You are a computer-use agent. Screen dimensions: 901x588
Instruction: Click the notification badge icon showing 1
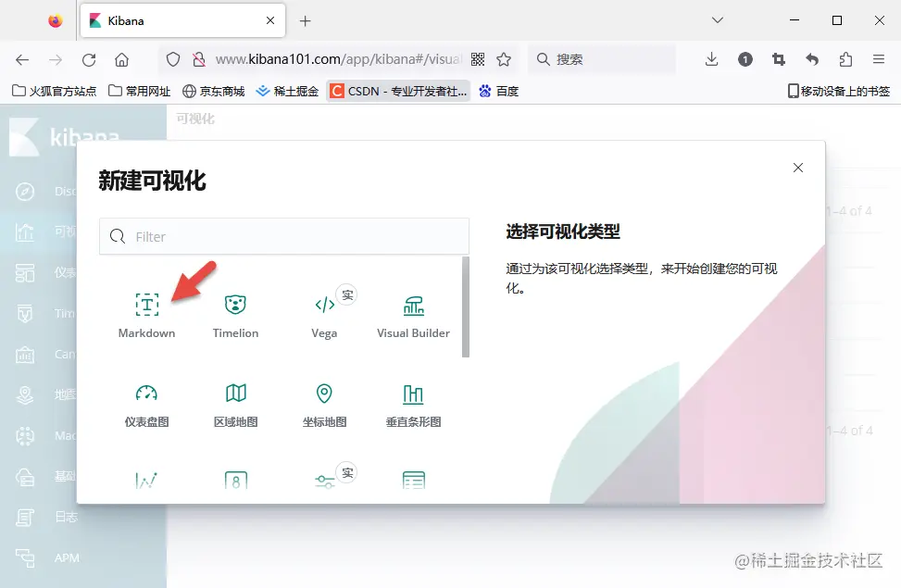coord(745,59)
